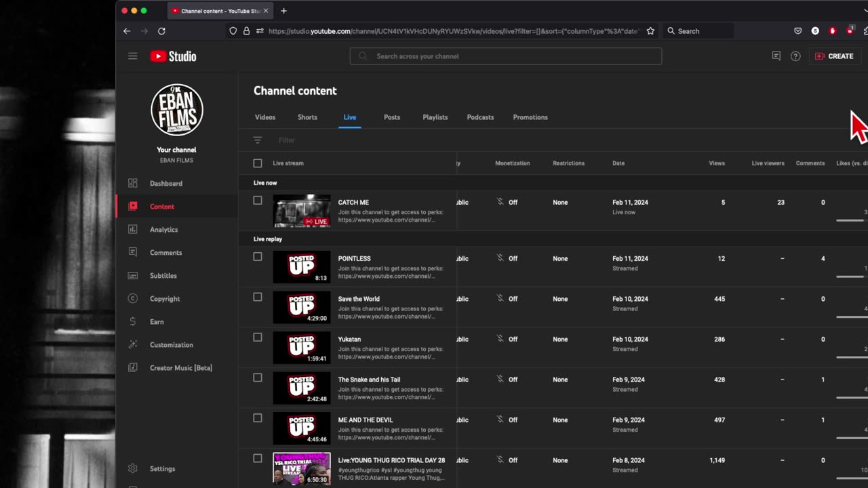Image resolution: width=868 pixels, height=488 pixels.
Task: Open a new browser tab
Action: [x=283, y=11]
